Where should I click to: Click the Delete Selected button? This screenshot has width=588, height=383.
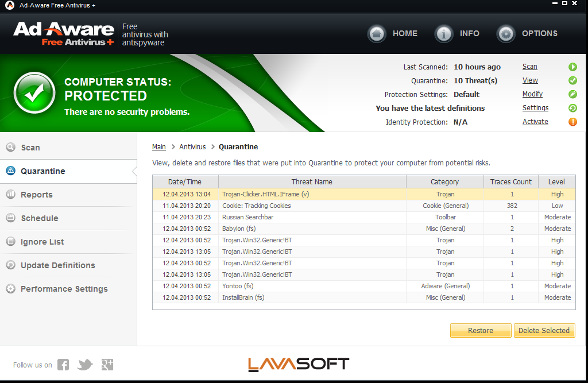pos(544,331)
